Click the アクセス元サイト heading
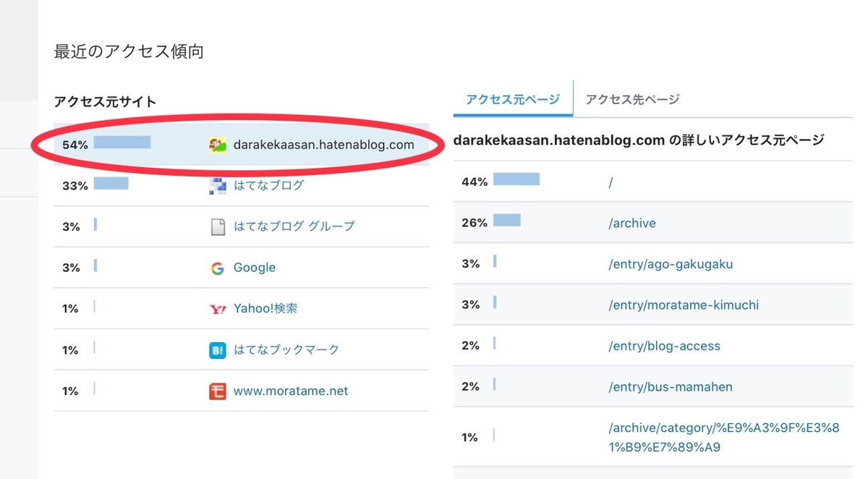Screen dimensions: 868x479 coord(105,102)
